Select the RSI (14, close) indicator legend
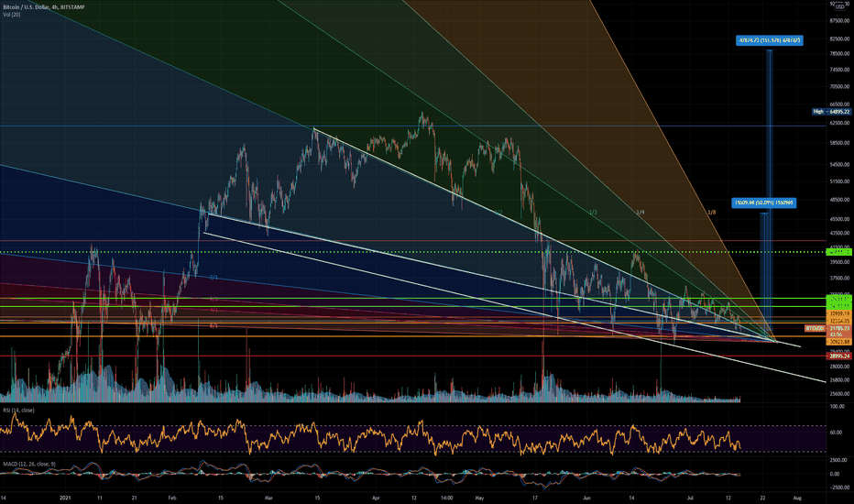854x504 pixels. [x=18, y=411]
